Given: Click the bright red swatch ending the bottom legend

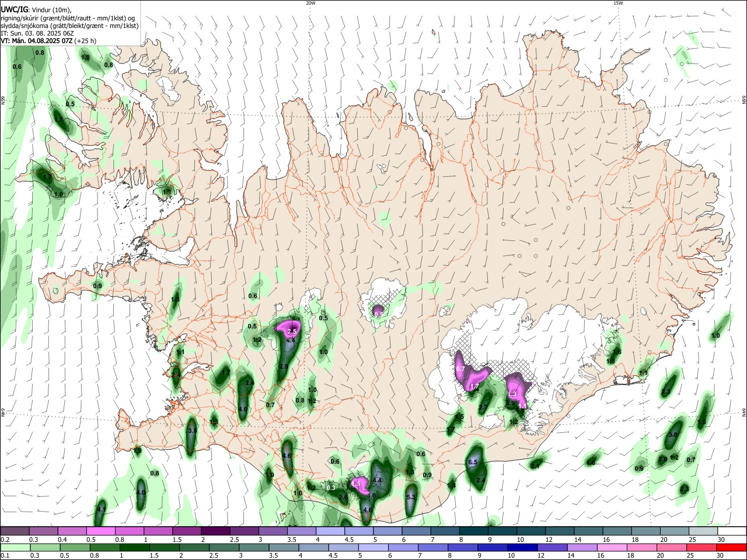Looking at the screenshot, I should click(x=732, y=547).
